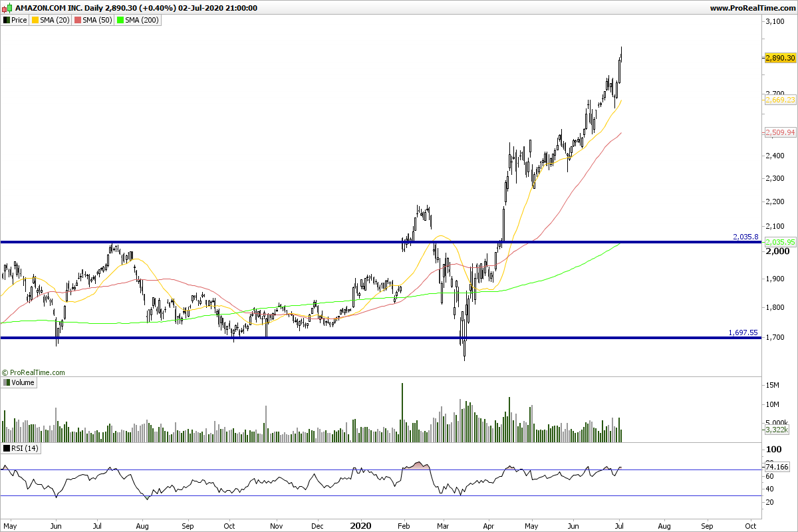This screenshot has height=532, width=798.
Task: Click the yellow SMA (20) color swatch
Action: 35,20
